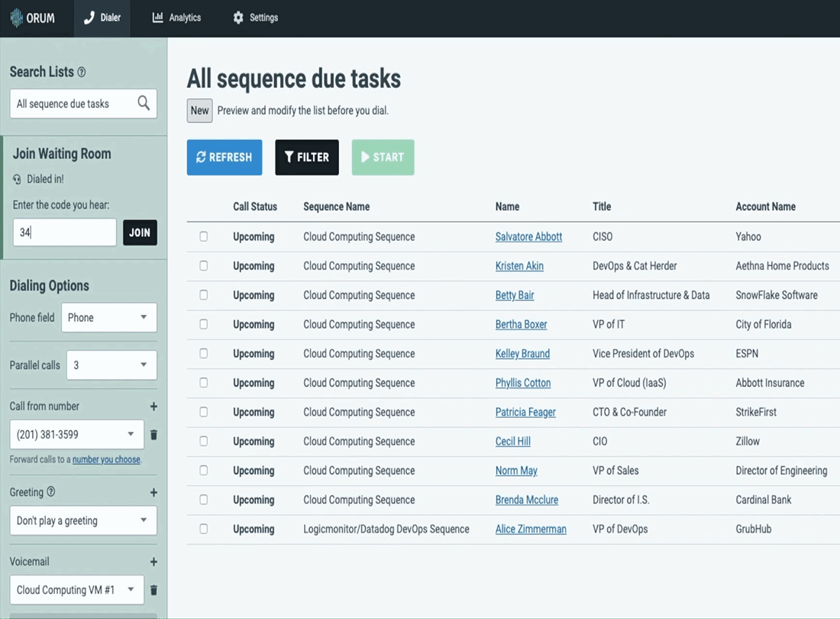The width and height of the screenshot is (840, 619).
Task: Select the Phyllis Cotton row checkbox
Action: (x=204, y=383)
